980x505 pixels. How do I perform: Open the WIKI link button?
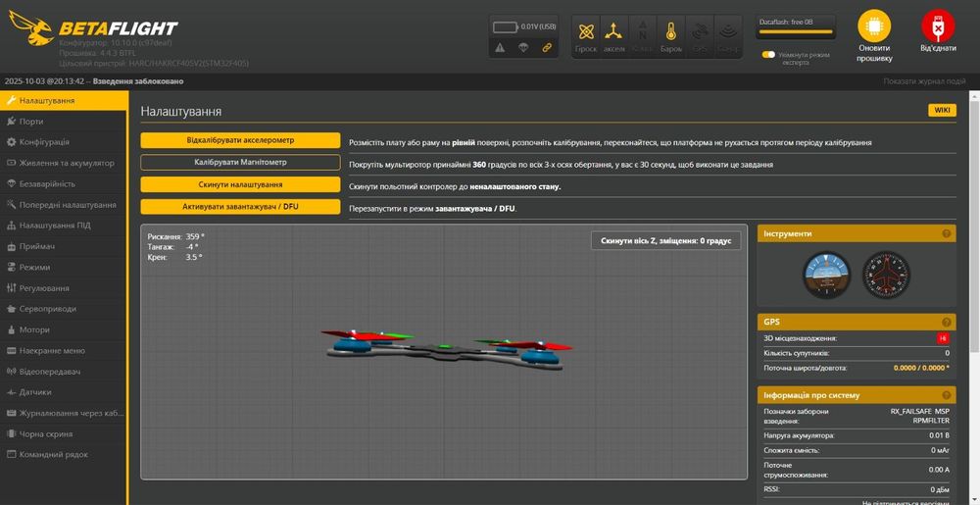coord(942,111)
